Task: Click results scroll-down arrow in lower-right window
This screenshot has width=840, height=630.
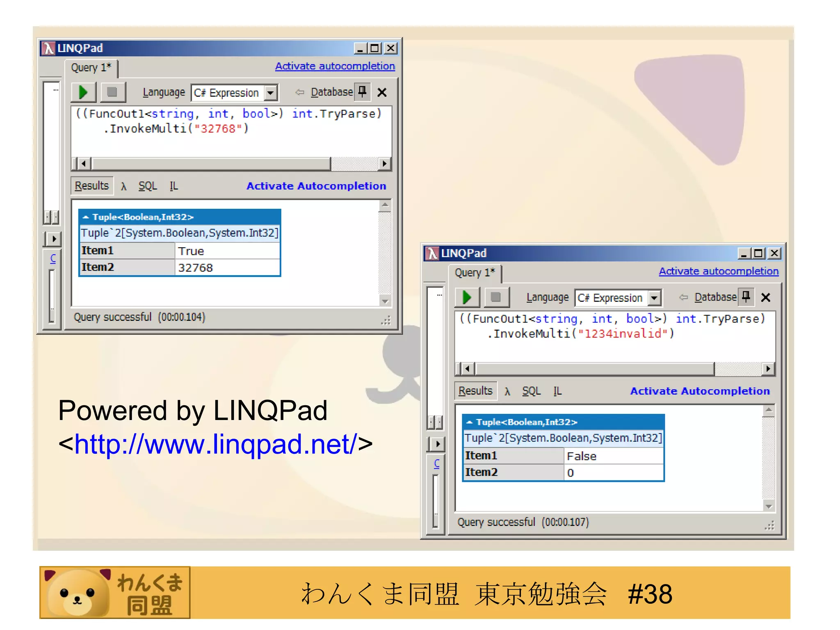Action: (x=769, y=506)
